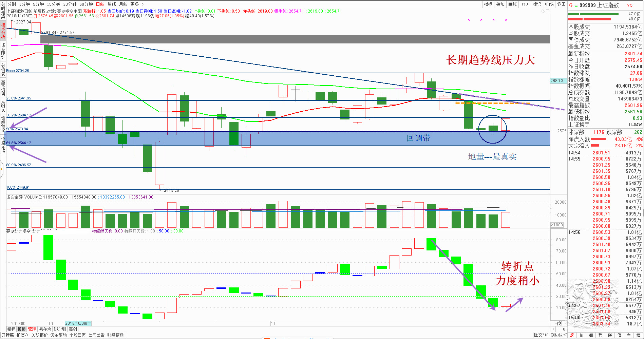Expand the 更多 periods menu
This screenshot has height=339, width=644.
point(137,4)
